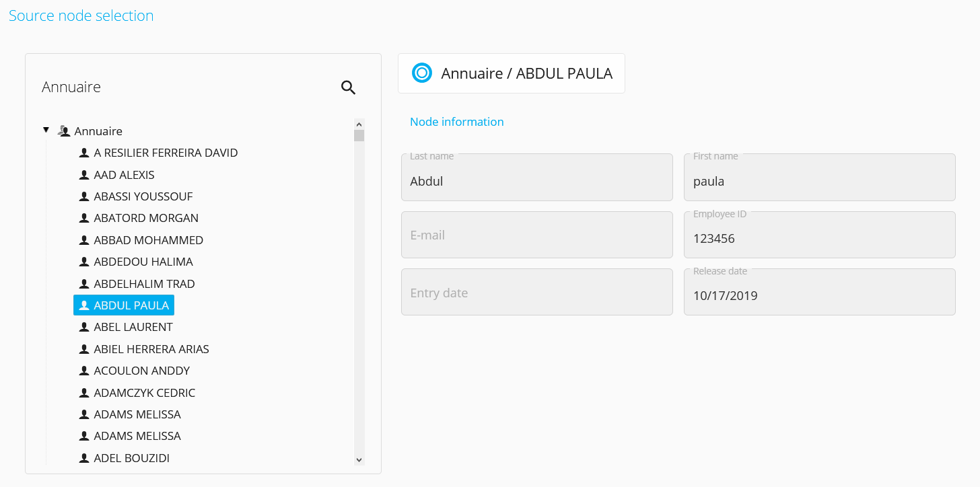Collapse the Annuaire root tree node
This screenshot has height=487, width=980.
click(x=46, y=130)
